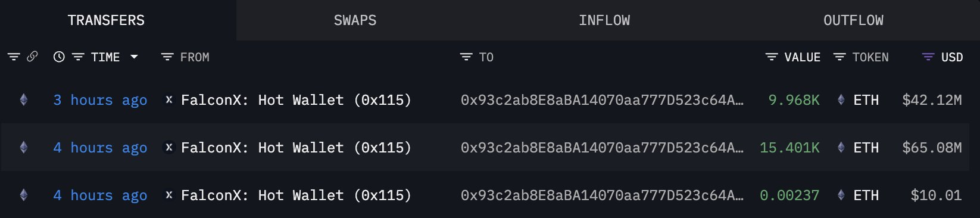Click ETH token icon in third row

click(841, 195)
